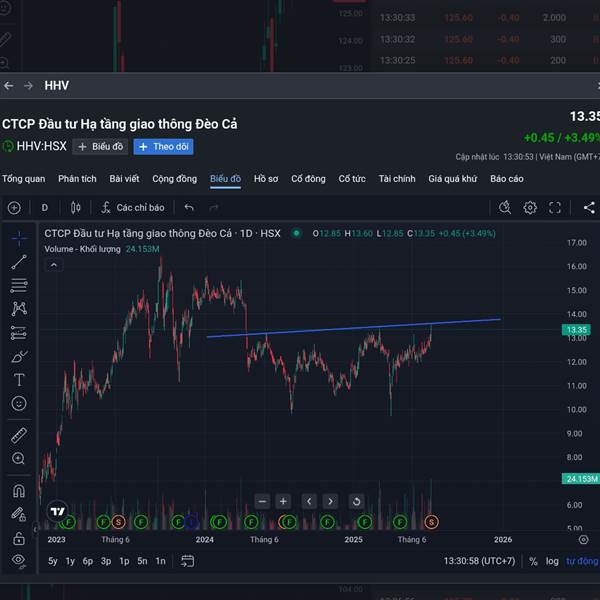This screenshot has height=600, width=600.
Task: Select the trend line drawing tool
Action: click(19, 262)
